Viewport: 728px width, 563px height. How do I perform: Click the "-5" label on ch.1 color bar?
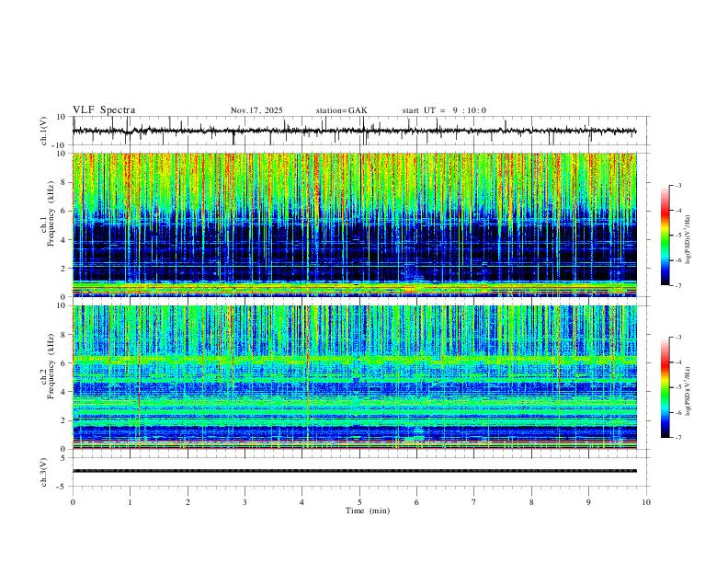tap(677, 236)
